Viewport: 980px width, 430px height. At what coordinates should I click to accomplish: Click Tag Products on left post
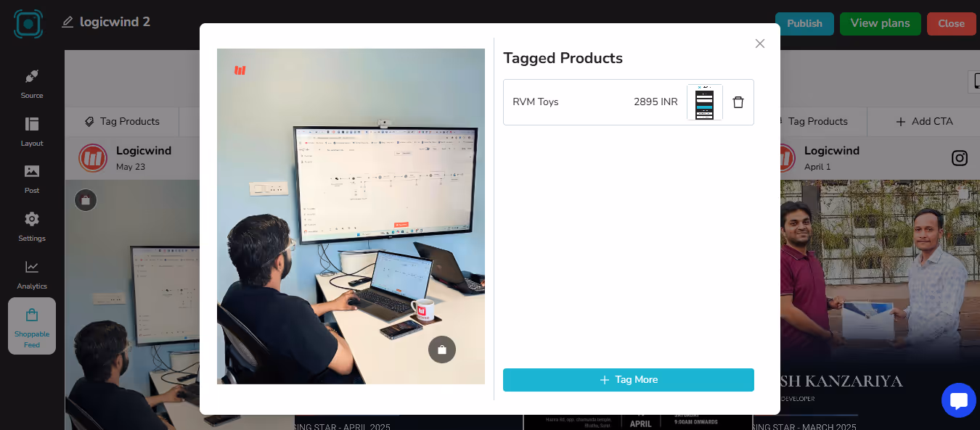(122, 121)
